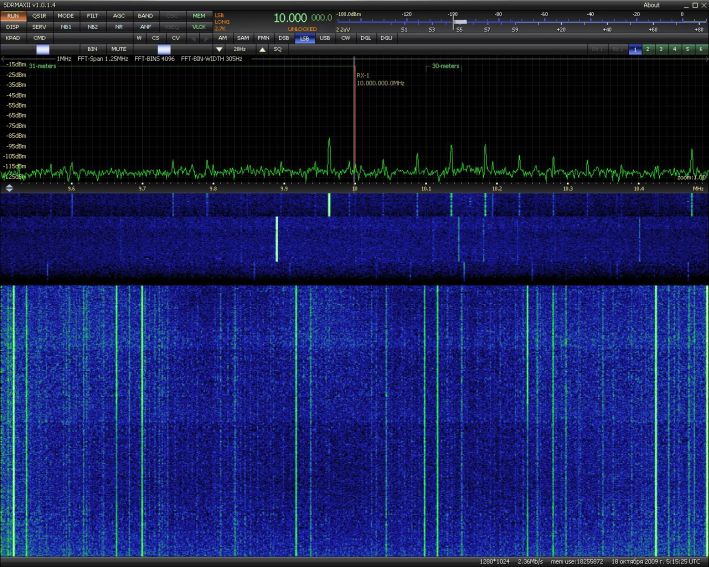Click the UNLOCKED status text
The width and height of the screenshot is (709, 567).
coord(303,29)
